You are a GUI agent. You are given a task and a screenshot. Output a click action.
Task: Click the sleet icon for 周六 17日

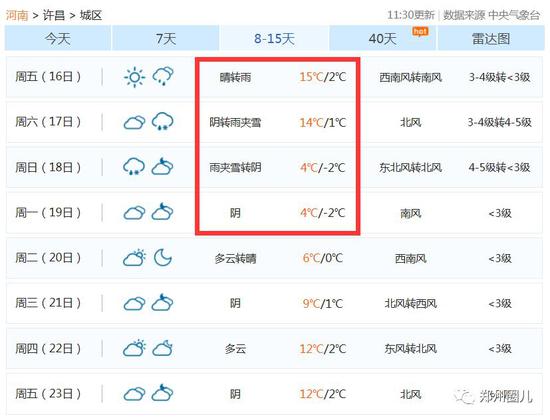point(162,121)
